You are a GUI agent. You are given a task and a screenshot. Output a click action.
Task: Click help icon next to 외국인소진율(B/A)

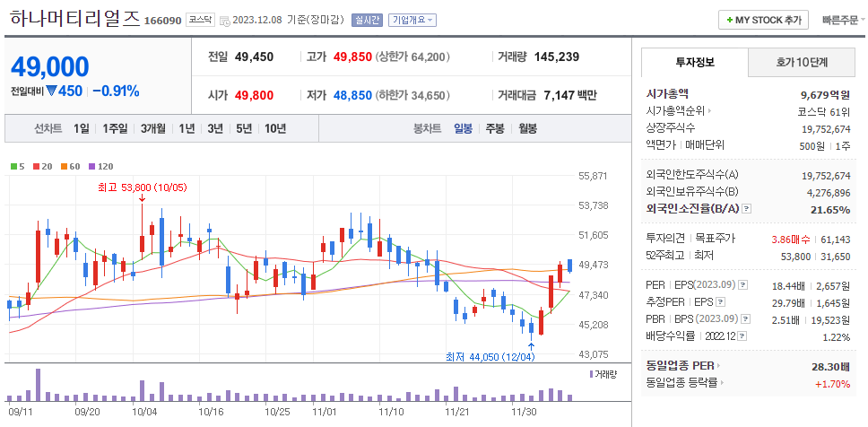(x=747, y=209)
